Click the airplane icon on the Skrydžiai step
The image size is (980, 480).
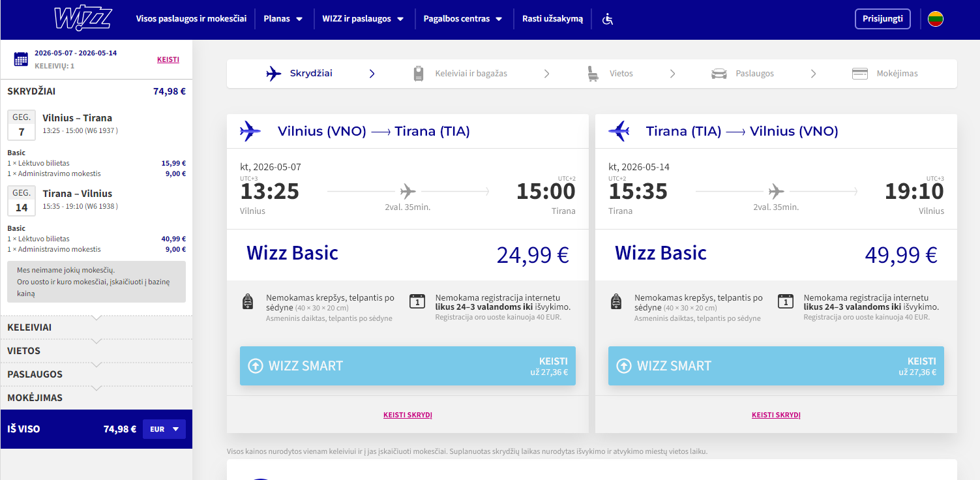pos(273,74)
